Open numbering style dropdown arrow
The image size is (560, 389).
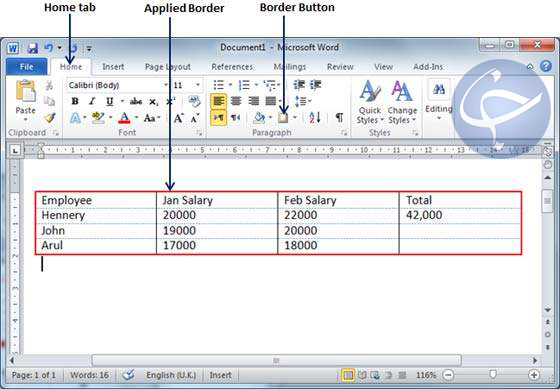click(256, 85)
